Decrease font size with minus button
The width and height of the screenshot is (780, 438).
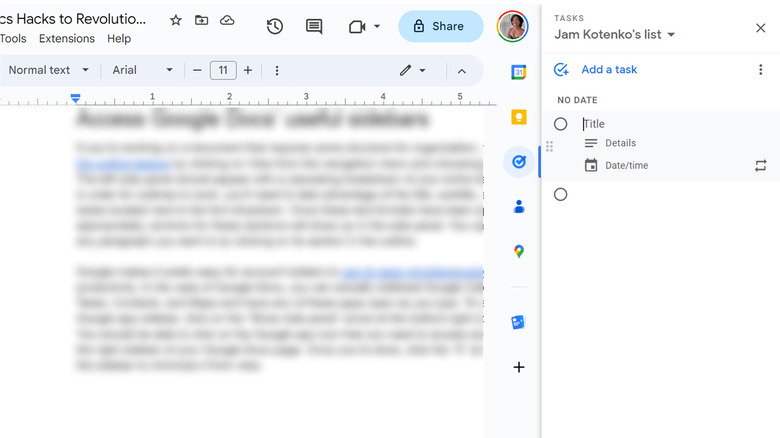click(x=197, y=71)
